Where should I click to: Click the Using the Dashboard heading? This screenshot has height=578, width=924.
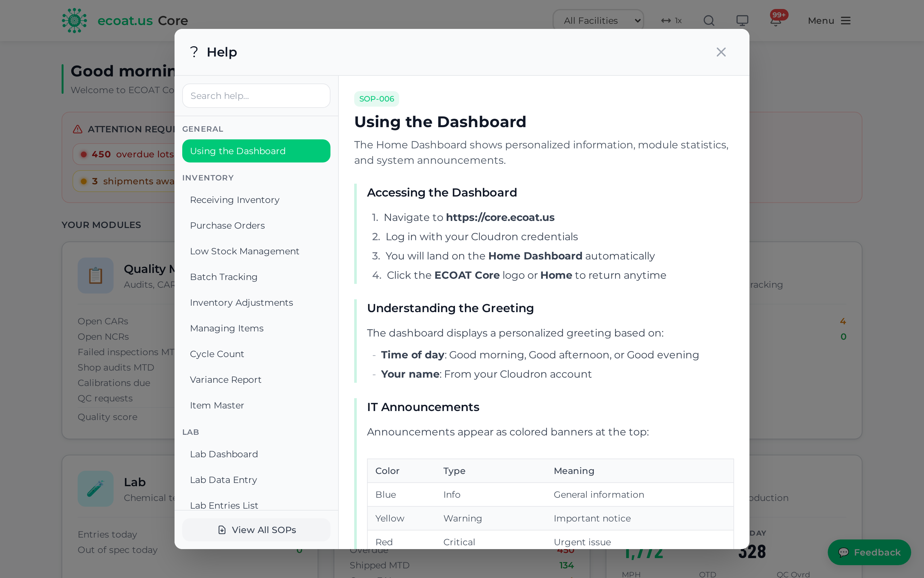click(440, 122)
